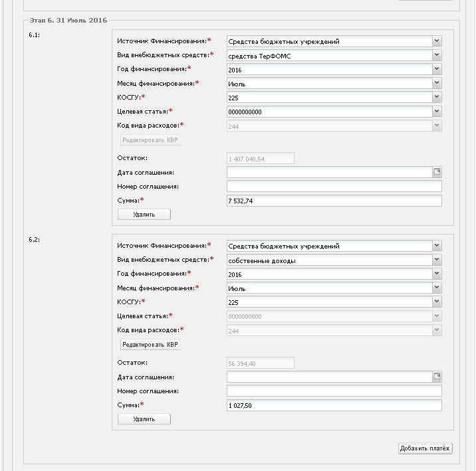Open Целевая статья dropdown in section 6.1
The width and height of the screenshot is (476, 471).
(x=436, y=112)
